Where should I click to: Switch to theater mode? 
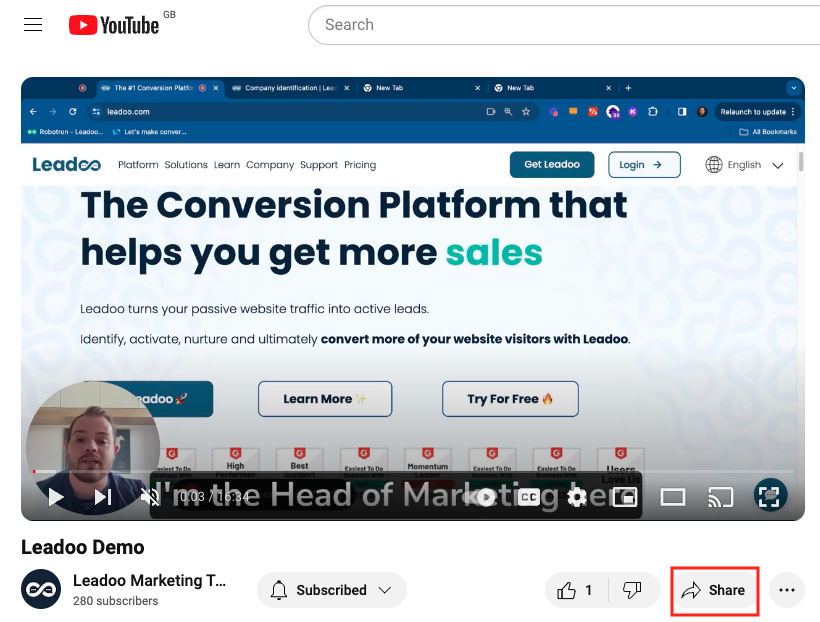pos(672,497)
